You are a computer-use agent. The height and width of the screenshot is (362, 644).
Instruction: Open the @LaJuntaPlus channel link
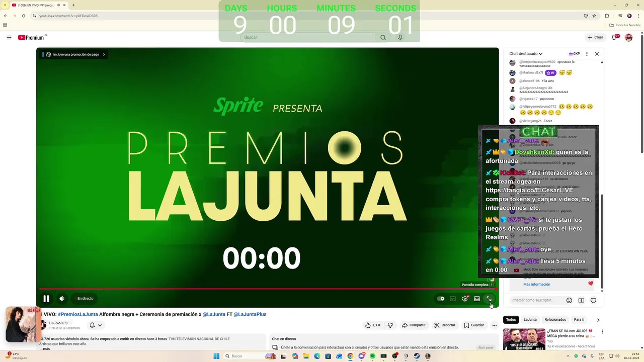pos(250,314)
